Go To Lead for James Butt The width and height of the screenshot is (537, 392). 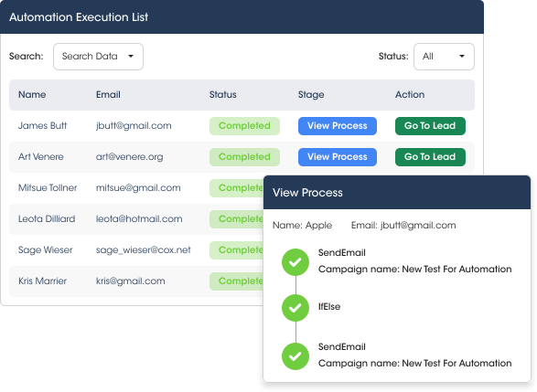click(x=430, y=126)
